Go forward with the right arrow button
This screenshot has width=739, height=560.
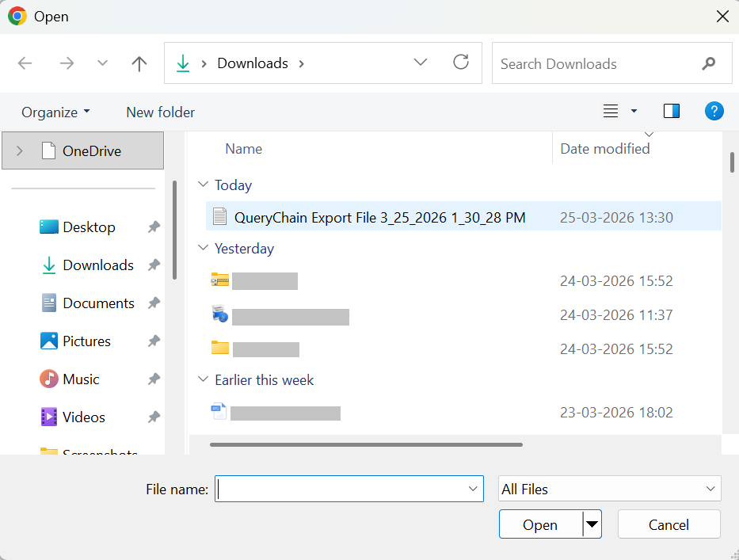tap(67, 63)
